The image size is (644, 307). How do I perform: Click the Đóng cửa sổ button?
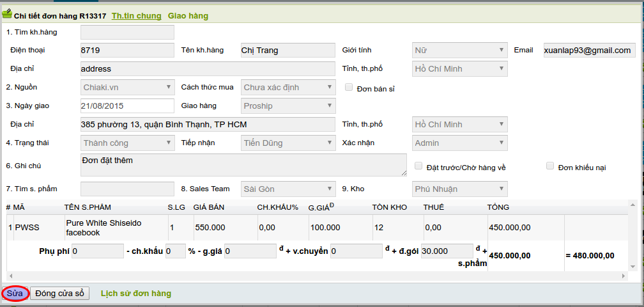click(59, 294)
